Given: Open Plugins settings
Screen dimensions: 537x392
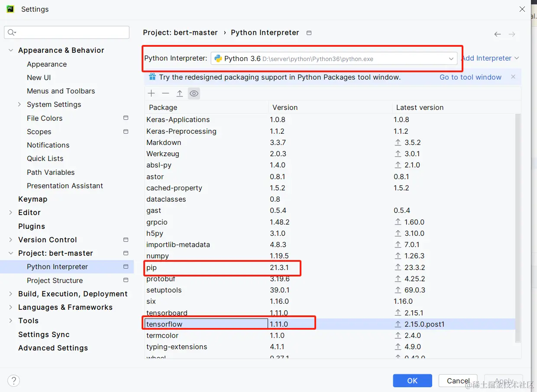Looking at the screenshot, I should 32,226.
